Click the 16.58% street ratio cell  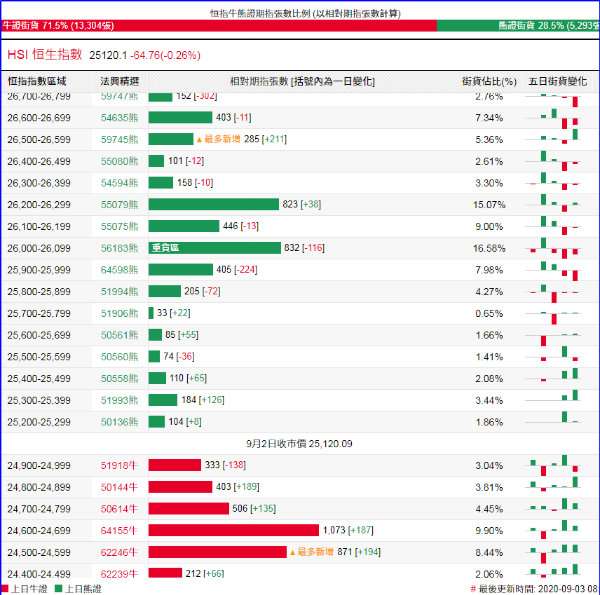click(489, 248)
